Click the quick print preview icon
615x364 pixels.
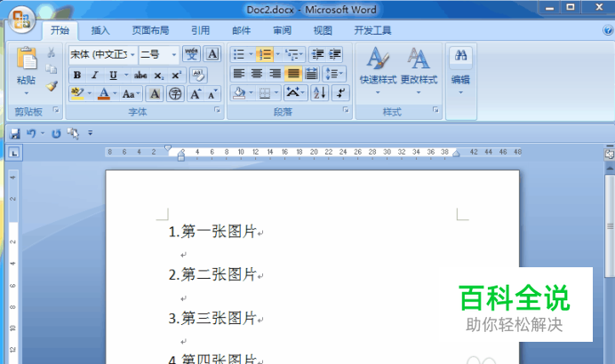(73, 133)
